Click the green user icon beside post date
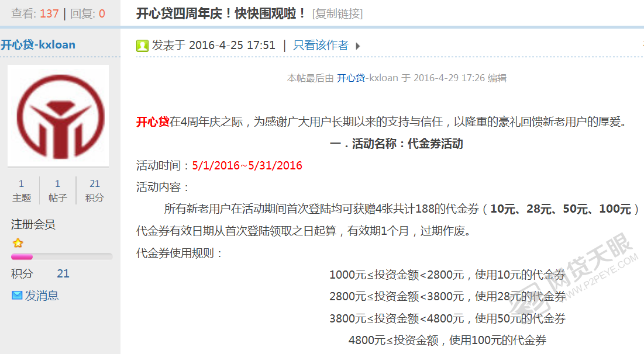Image resolution: width=644 pixels, height=354 pixels. click(x=142, y=46)
